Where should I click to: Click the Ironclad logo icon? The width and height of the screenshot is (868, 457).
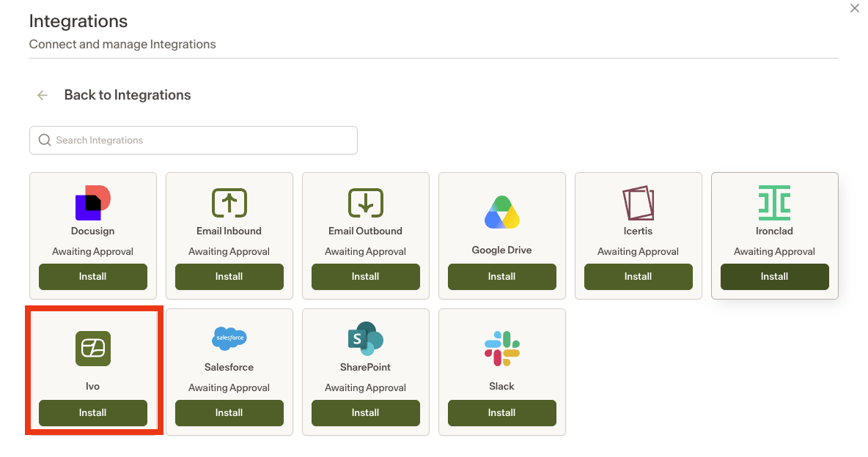click(x=774, y=202)
